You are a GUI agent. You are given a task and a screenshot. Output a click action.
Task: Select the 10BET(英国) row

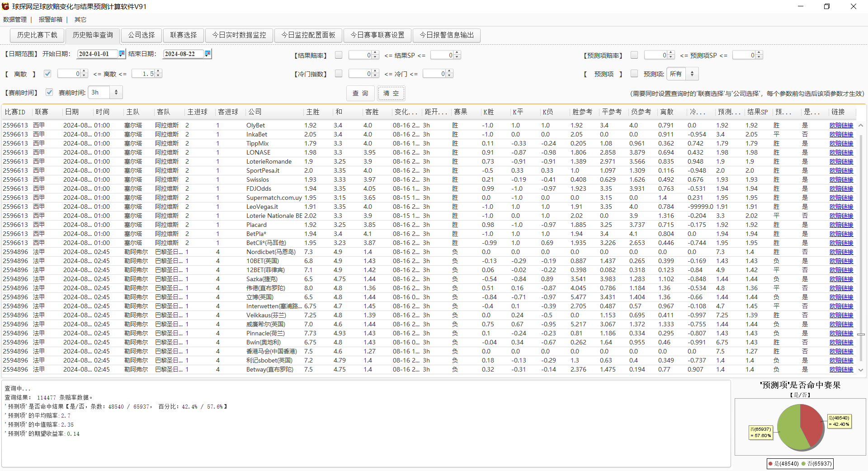pyautogui.click(x=429, y=261)
